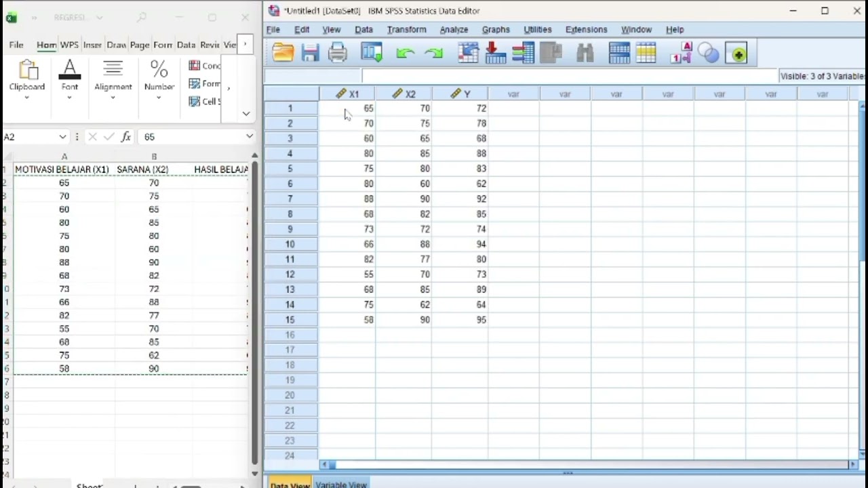This screenshot has height=488, width=868.
Task: Click the Excel formula bar options dots
Action: pos(77,137)
